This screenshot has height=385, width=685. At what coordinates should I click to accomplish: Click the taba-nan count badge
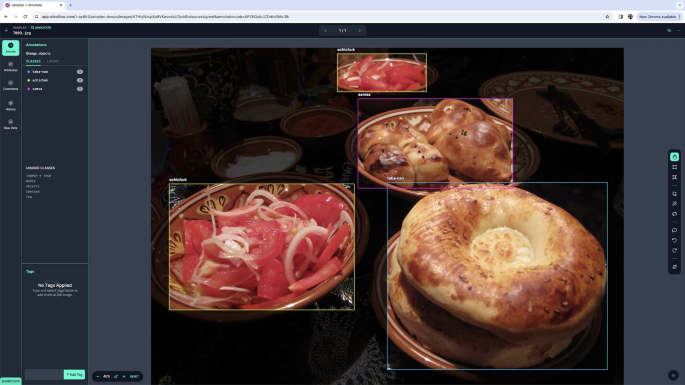[80, 72]
